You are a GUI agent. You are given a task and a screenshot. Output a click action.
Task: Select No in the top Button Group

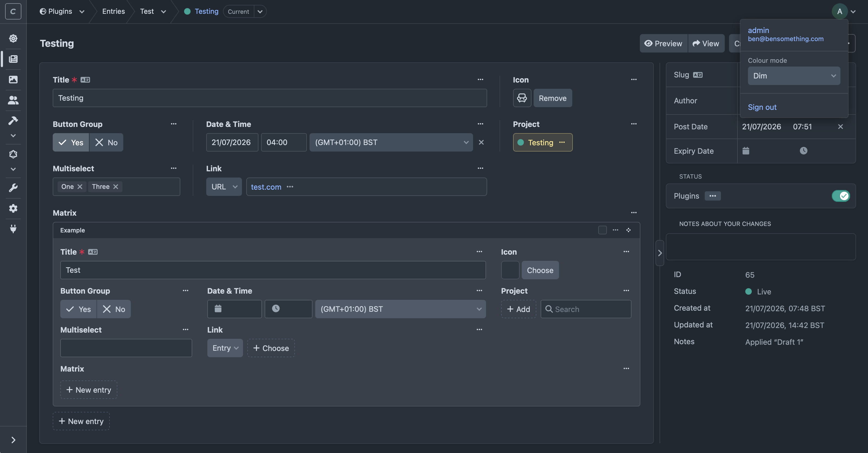(106, 142)
